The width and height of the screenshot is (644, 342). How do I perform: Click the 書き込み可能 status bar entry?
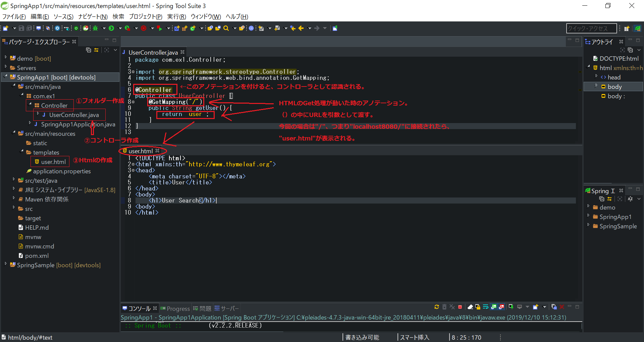362,337
